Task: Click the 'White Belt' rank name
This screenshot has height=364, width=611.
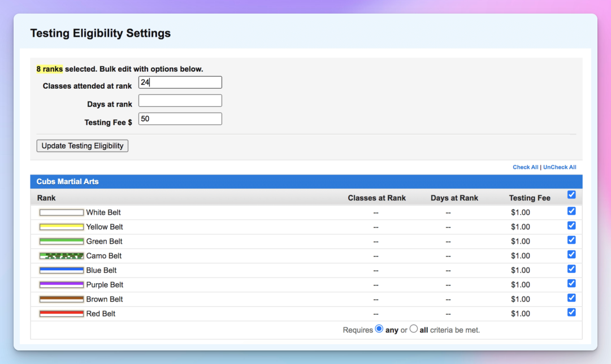Action: (103, 213)
